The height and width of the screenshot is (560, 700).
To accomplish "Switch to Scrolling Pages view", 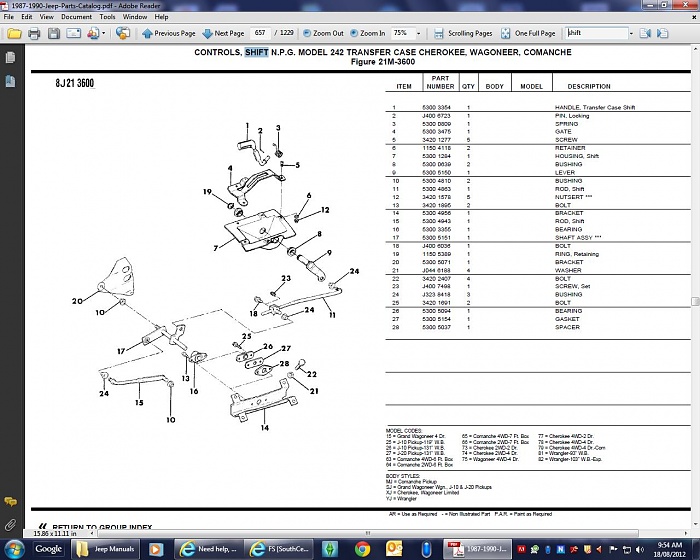I will click(463, 33).
